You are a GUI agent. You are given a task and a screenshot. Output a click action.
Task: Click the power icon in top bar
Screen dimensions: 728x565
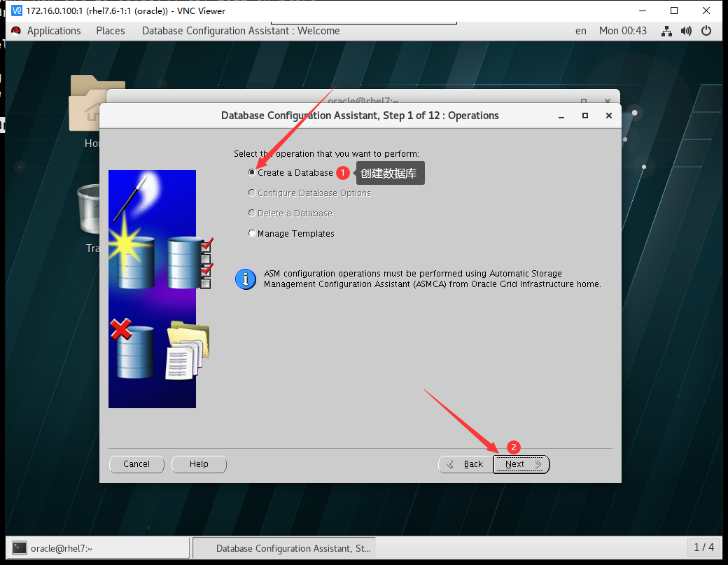point(706,31)
